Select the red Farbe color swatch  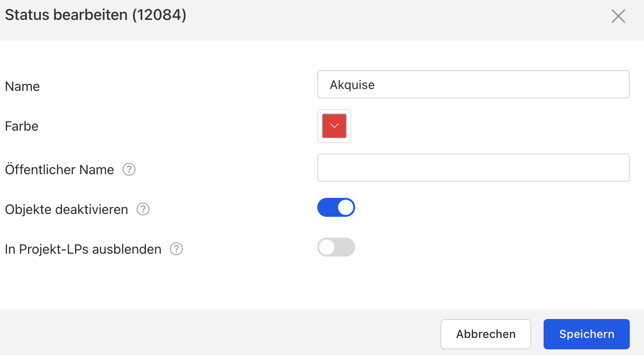point(334,126)
